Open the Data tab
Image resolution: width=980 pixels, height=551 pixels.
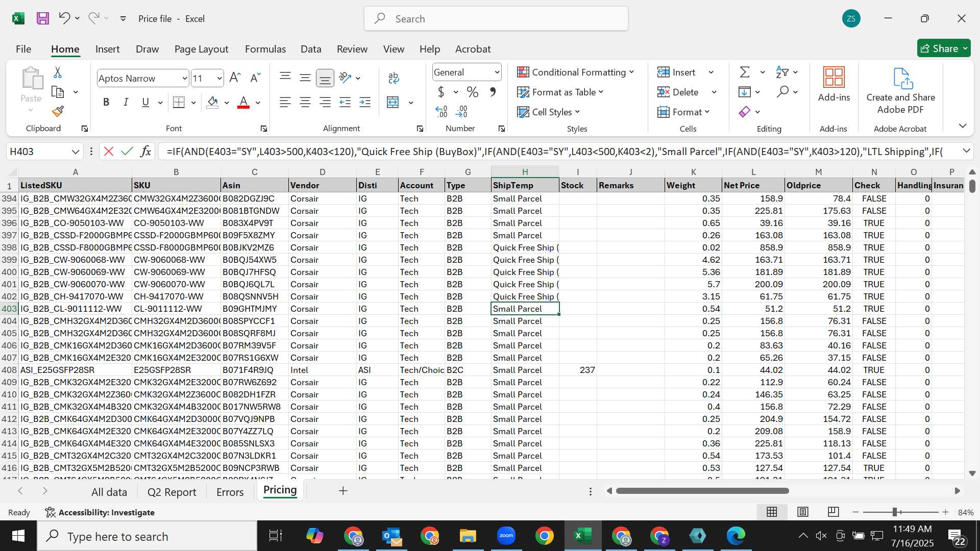point(311,49)
